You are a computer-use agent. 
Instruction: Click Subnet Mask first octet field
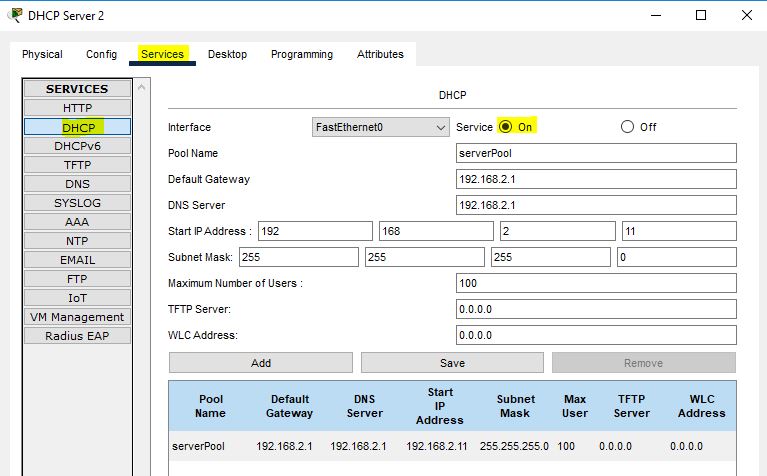[299, 257]
